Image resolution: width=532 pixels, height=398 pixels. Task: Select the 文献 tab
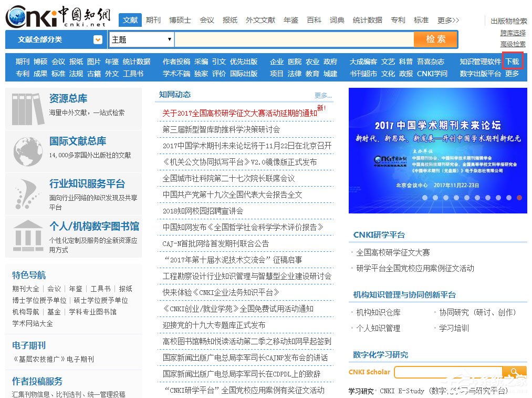pyautogui.click(x=129, y=20)
